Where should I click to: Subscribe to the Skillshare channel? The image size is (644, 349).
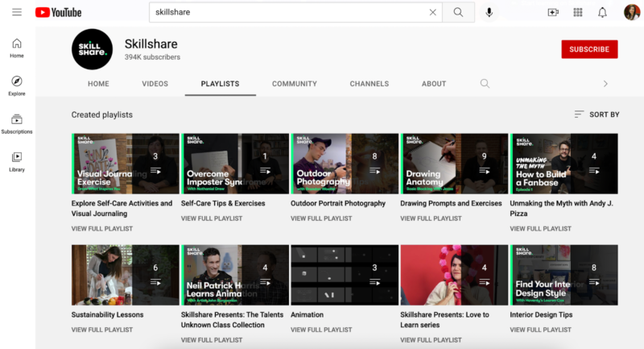[x=589, y=49]
